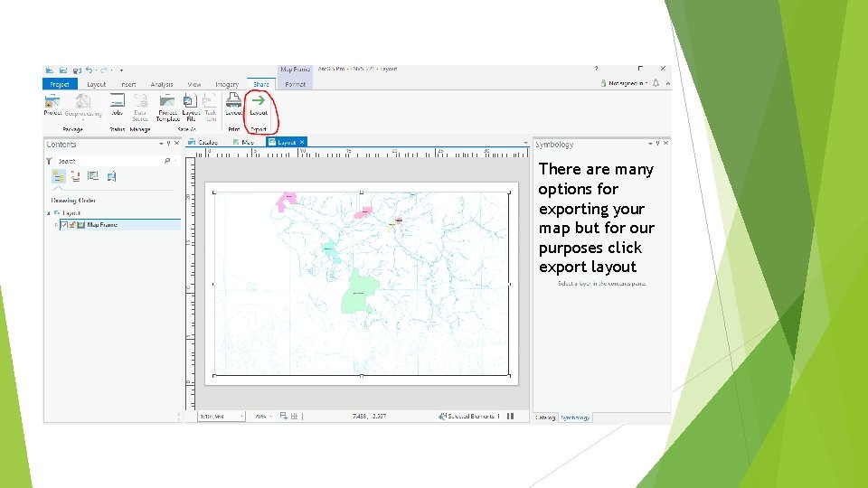This screenshot has width=868, height=488.
Task: Auto-hide the Symbology pane with pin
Action: tap(657, 144)
